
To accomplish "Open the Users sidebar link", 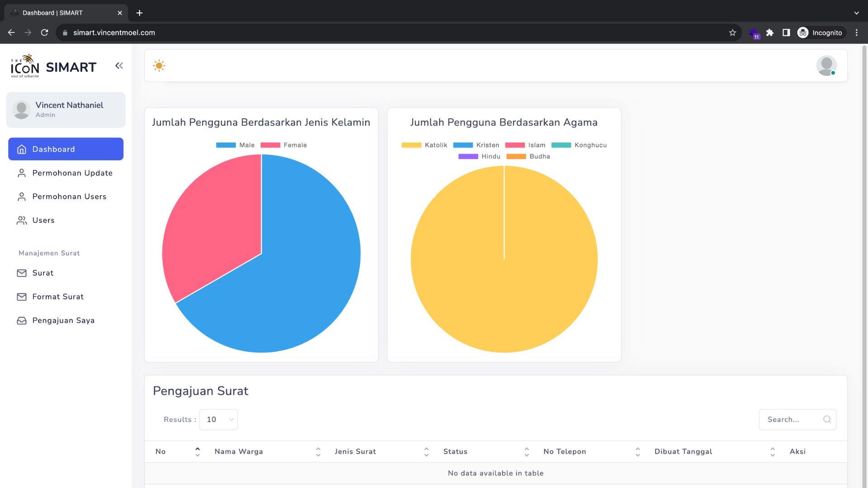I will (43, 221).
